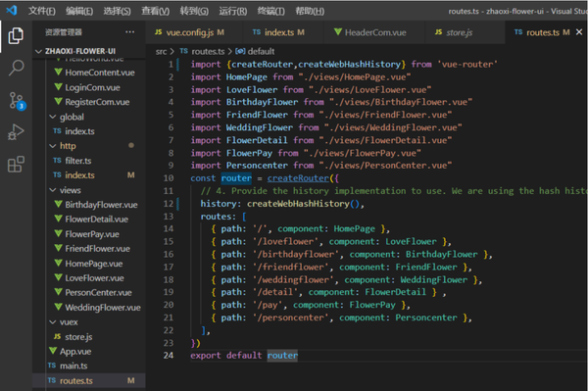Switch to the HeaderCom.vue tab
This screenshot has width=588, height=391.
tap(370, 32)
